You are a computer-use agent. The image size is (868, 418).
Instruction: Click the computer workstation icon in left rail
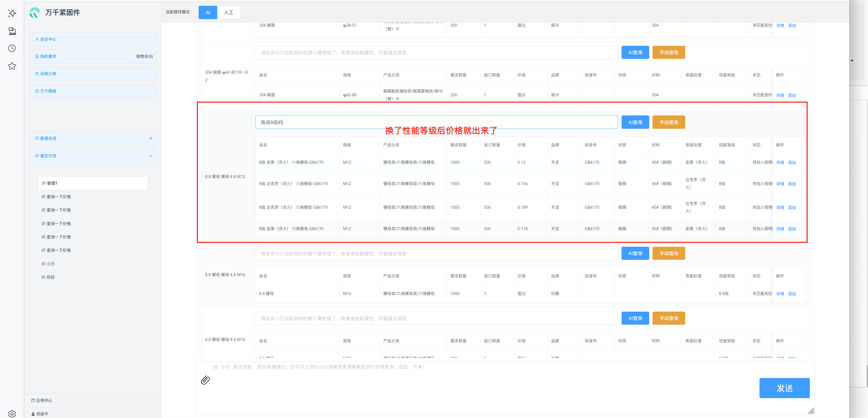[12, 31]
